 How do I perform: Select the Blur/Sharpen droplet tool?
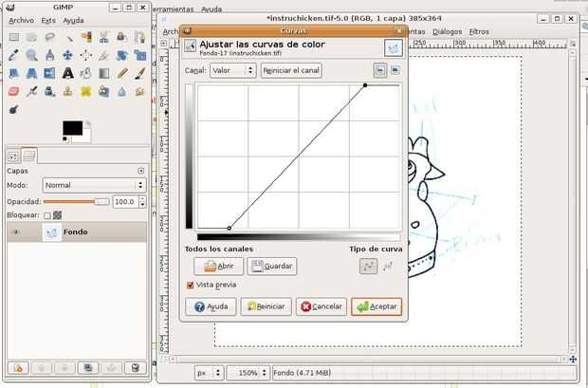pyautogui.click(x=122, y=91)
